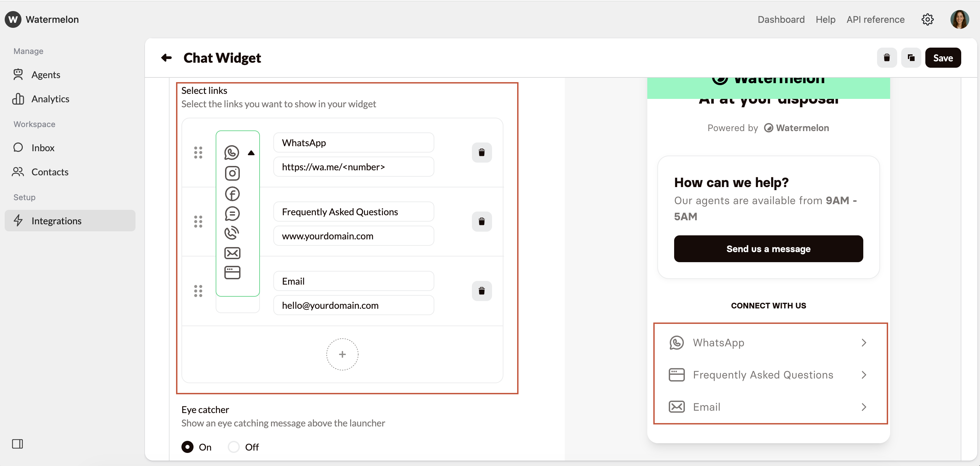Turn the Eye catcher Off

(x=233, y=447)
